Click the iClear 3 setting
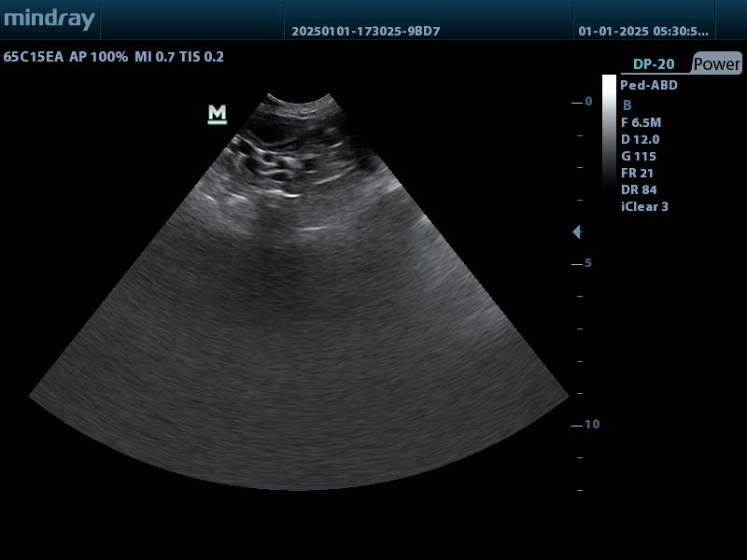 [644, 206]
